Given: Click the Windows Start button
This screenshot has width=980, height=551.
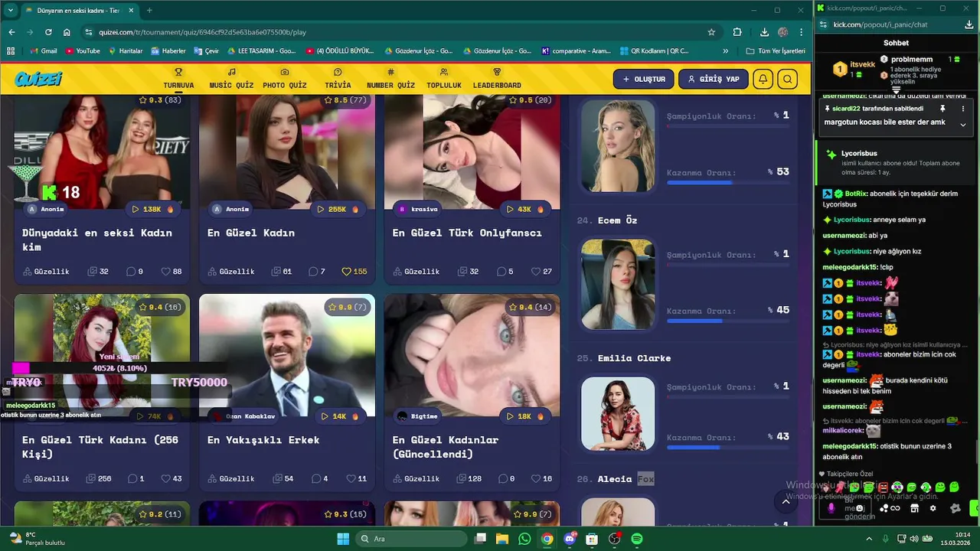Looking at the screenshot, I should coord(344,539).
